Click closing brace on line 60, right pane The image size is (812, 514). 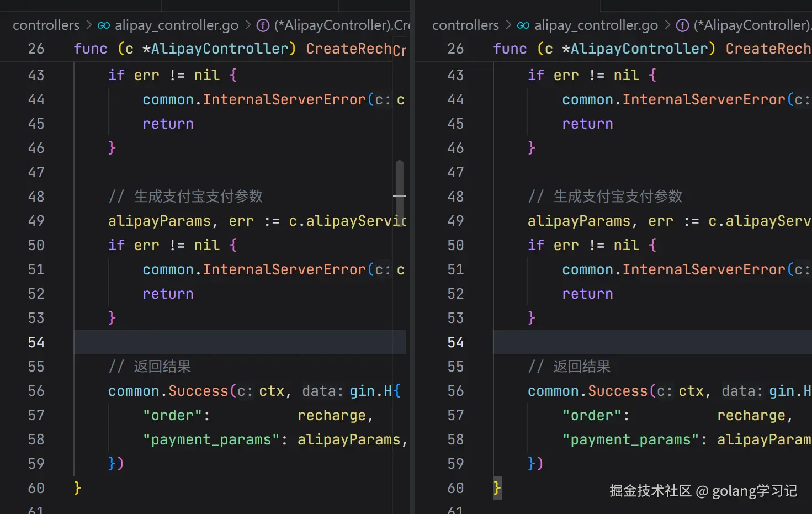pyautogui.click(x=497, y=488)
